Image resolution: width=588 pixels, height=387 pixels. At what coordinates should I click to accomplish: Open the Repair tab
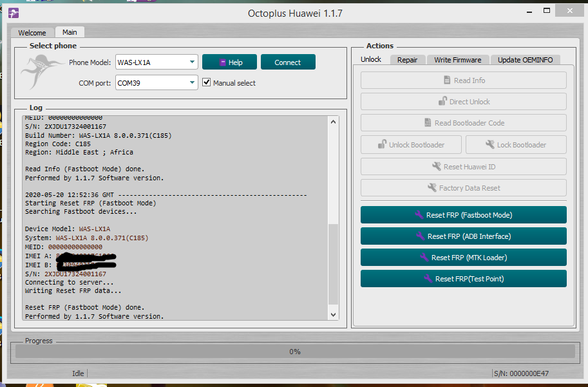pos(407,60)
